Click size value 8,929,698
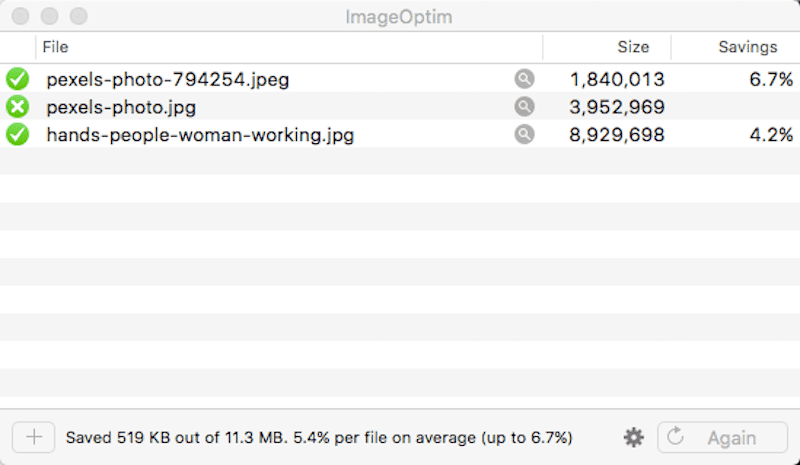Viewport: 800px width, 465px height. coord(617,135)
